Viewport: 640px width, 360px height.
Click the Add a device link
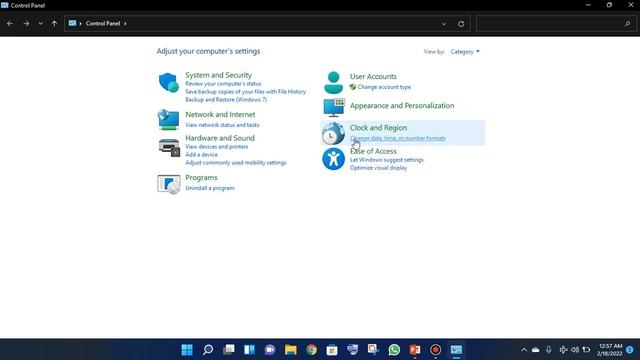click(x=201, y=155)
